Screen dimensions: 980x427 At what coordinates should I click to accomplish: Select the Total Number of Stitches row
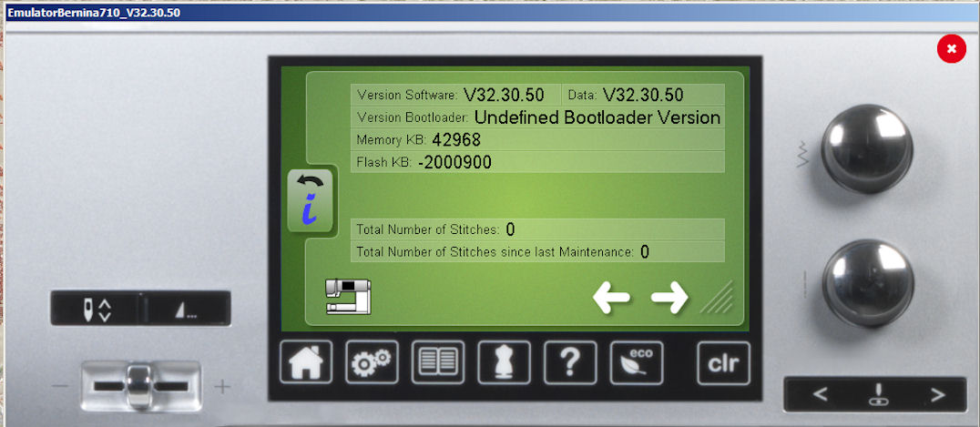pyautogui.click(x=537, y=229)
